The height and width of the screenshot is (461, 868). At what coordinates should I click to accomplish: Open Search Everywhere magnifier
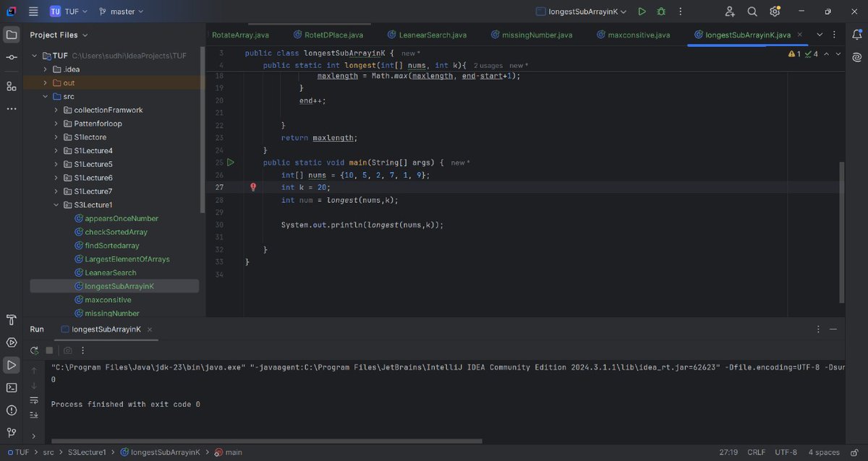coord(752,12)
